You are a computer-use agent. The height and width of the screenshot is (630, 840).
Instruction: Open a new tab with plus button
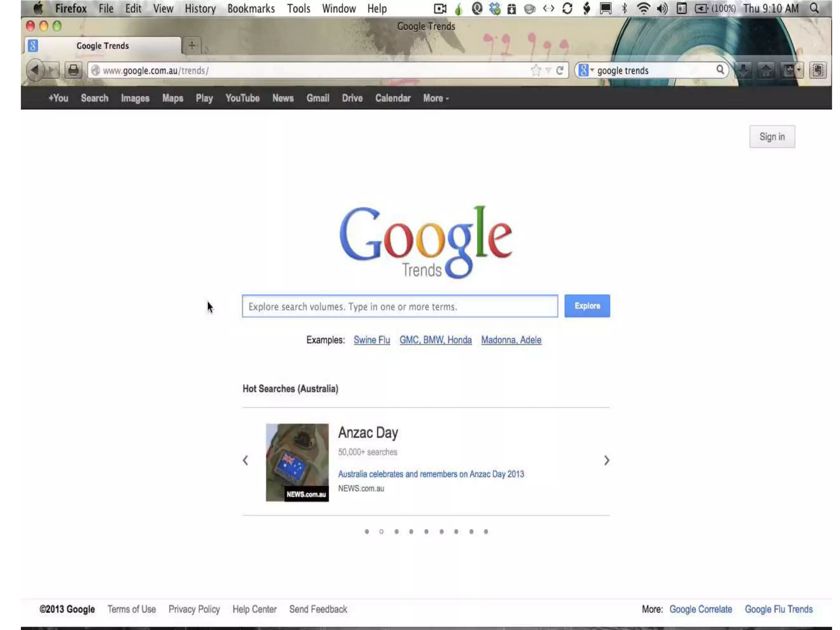[192, 46]
